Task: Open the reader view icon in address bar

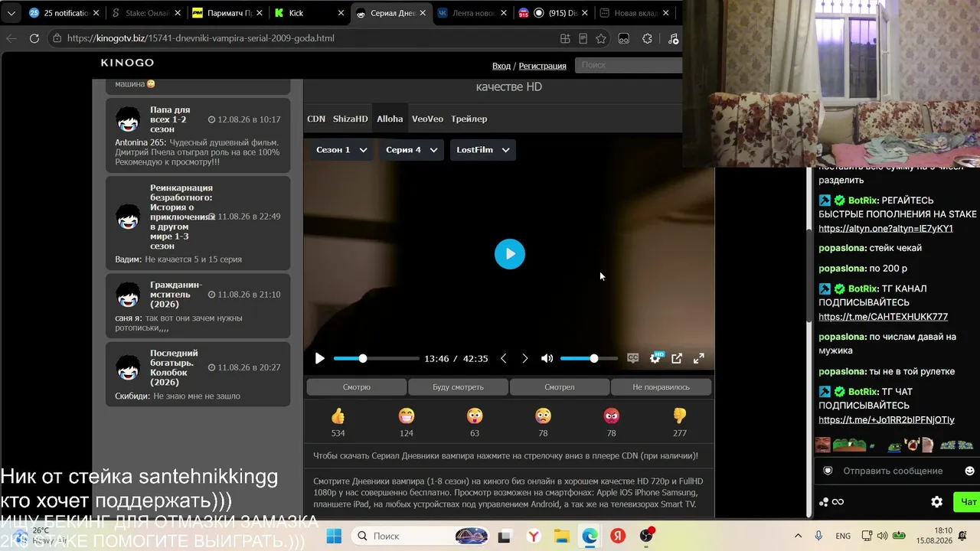Action: click(x=583, y=38)
